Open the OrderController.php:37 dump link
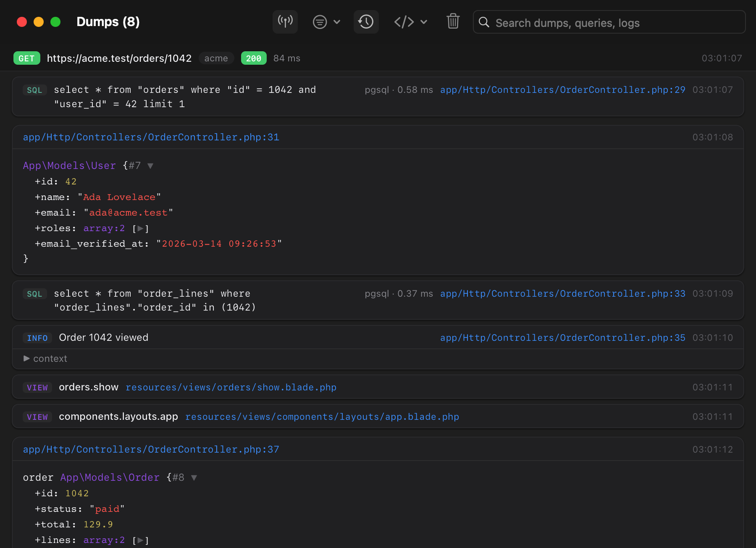This screenshot has height=548, width=756. coord(151,450)
